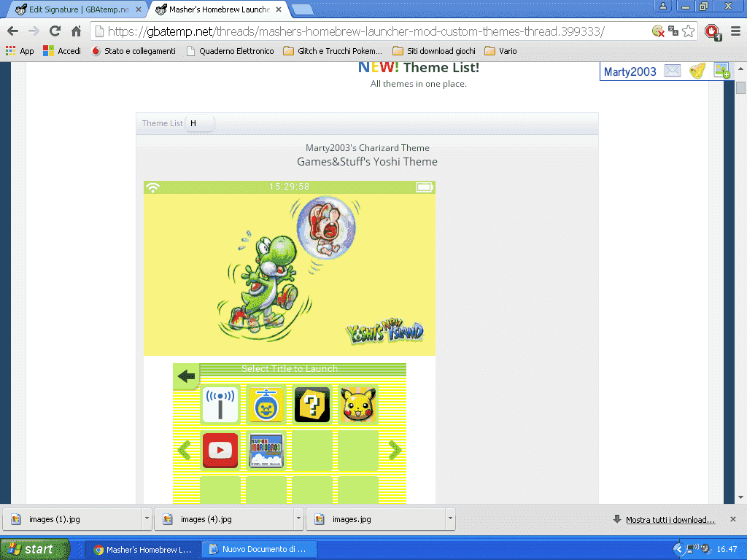Open the Windows start menu
Screen dimensions: 747x560
click(x=35, y=549)
